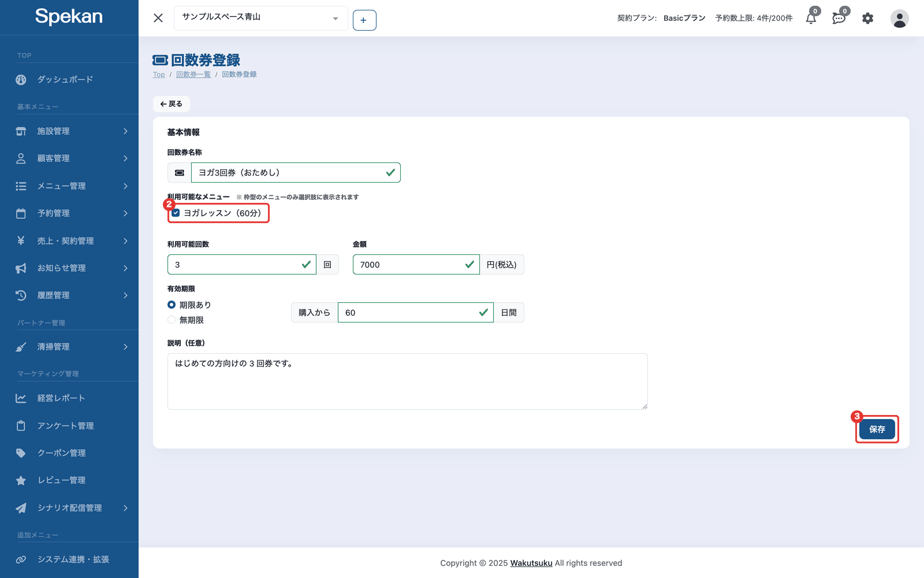Expand the 施設管理 chevron
Image resolution: width=924 pixels, height=578 pixels.
pyautogui.click(x=125, y=131)
